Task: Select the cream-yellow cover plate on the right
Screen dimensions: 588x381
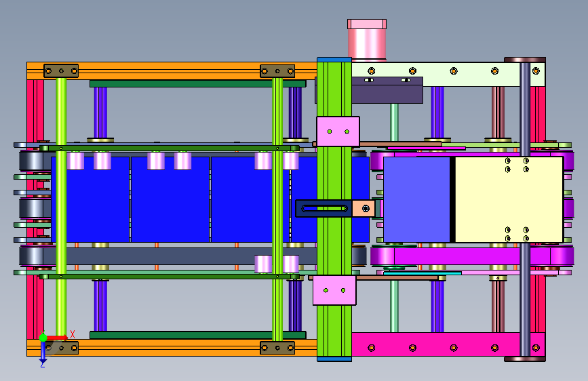Action: (x=509, y=199)
